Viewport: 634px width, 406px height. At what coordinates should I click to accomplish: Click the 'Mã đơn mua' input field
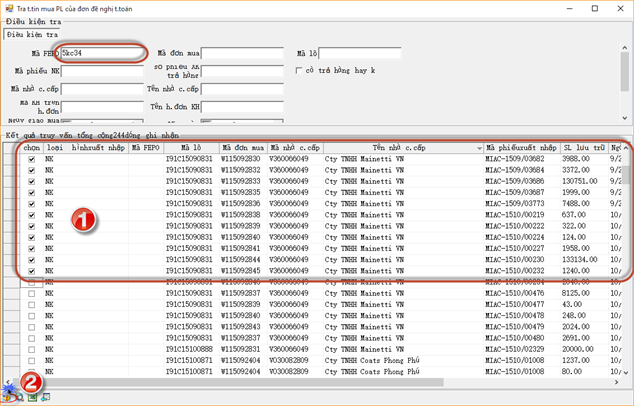pos(242,52)
